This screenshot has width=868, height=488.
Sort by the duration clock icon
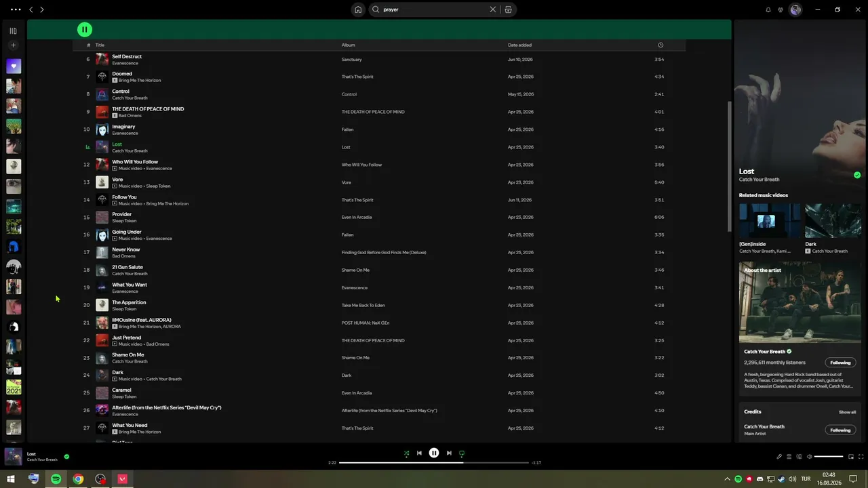click(x=660, y=45)
